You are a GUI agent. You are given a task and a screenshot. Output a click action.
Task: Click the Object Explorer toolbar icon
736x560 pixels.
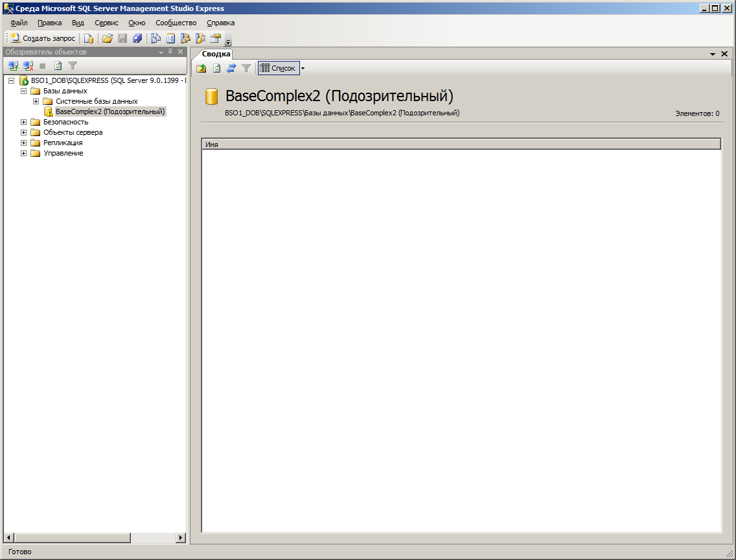click(186, 38)
